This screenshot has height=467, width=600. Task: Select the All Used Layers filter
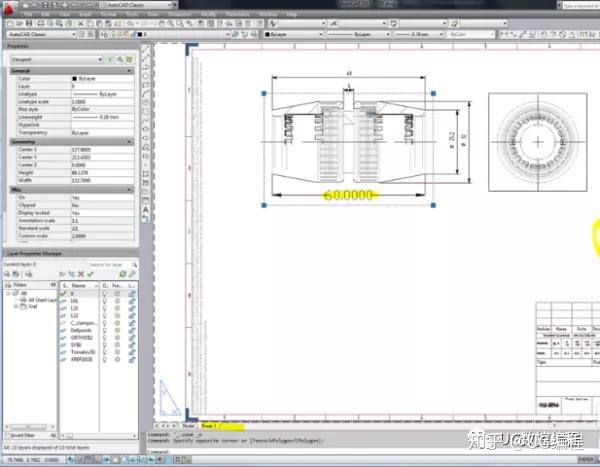(x=42, y=300)
